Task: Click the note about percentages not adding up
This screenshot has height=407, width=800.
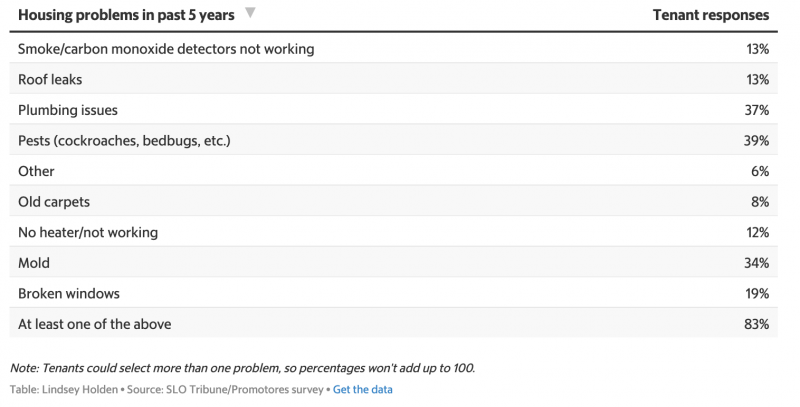Action: [x=242, y=368]
